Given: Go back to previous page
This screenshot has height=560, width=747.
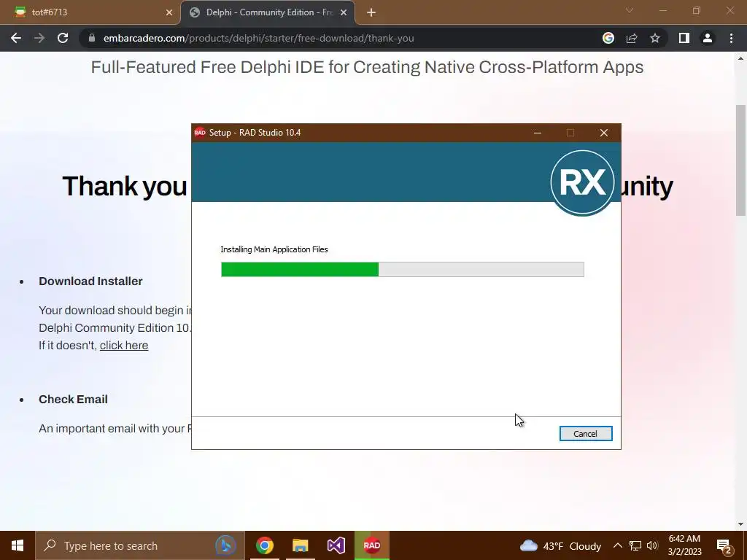Looking at the screenshot, I should [x=16, y=38].
